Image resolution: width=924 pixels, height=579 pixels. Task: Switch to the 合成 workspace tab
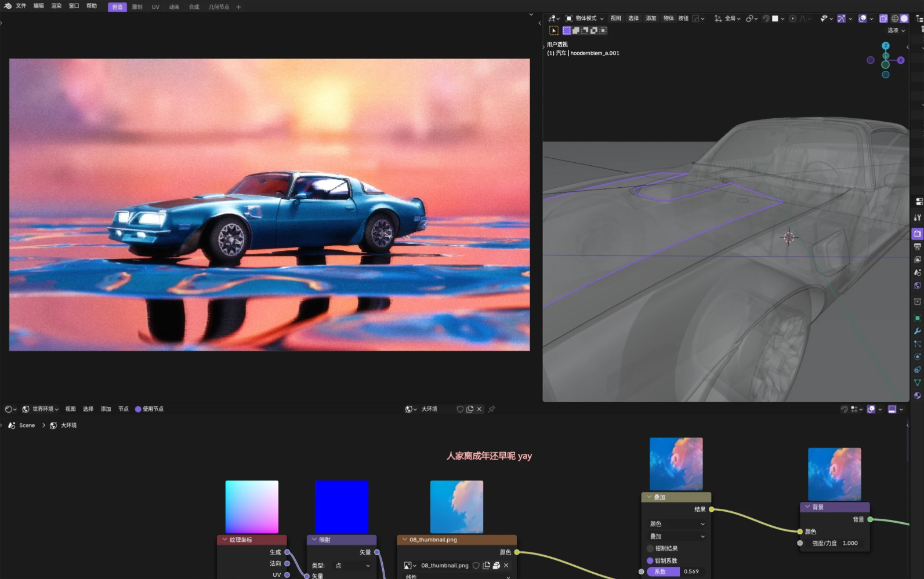point(194,7)
